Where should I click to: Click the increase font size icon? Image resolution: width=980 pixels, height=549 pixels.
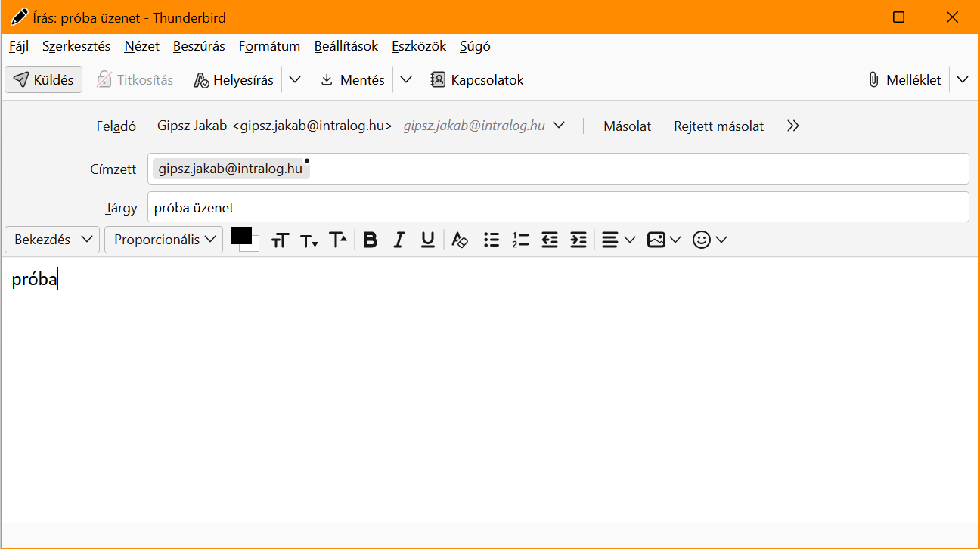click(x=338, y=240)
